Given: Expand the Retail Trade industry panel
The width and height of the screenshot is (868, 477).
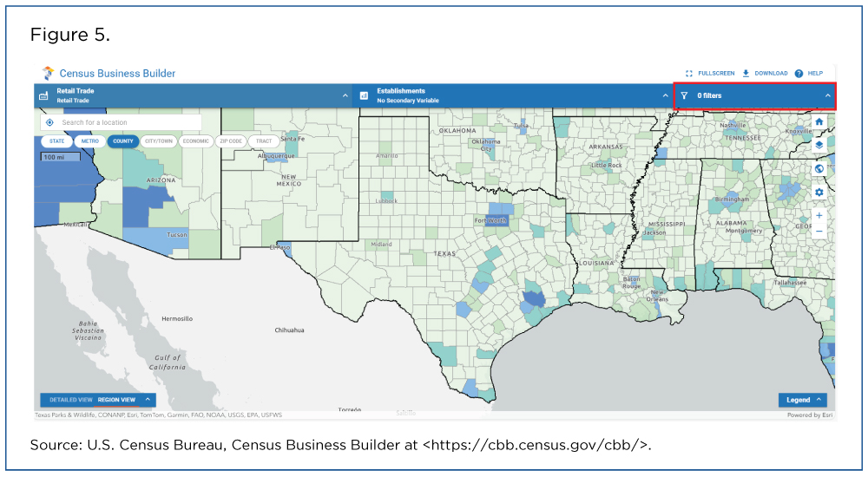Looking at the screenshot, I should click(x=345, y=95).
